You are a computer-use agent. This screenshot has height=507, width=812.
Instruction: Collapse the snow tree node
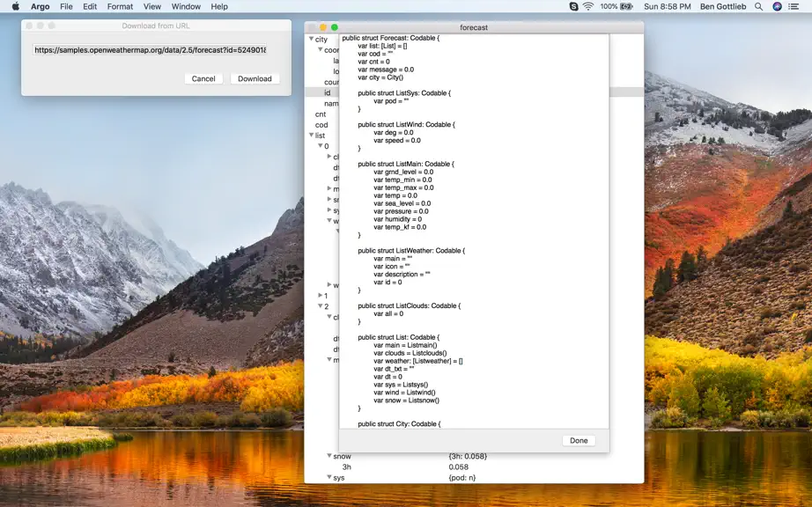(x=328, y=456)
